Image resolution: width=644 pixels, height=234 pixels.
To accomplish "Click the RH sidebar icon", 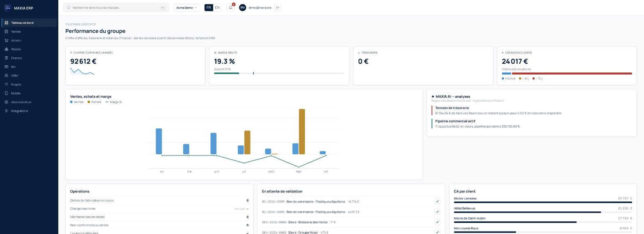I will click(x=7, y=67).
